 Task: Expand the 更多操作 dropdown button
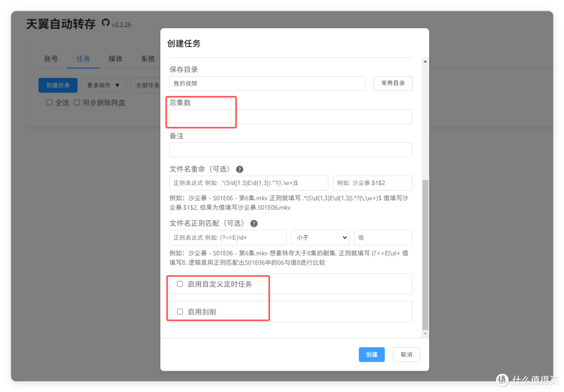click(x=103, y=85)
